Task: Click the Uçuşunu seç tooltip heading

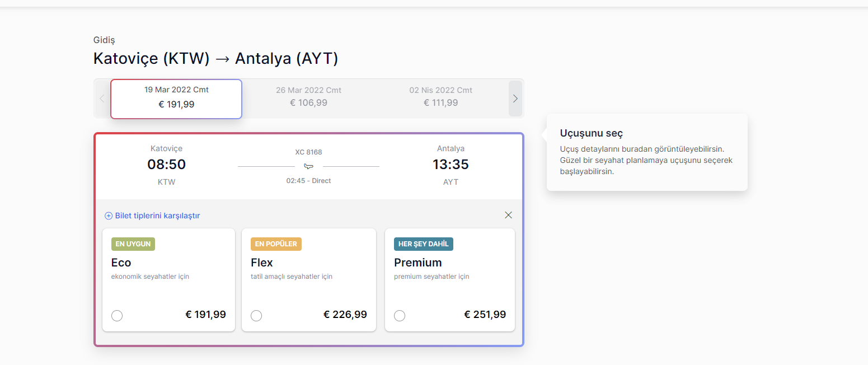Action: [592, 133]
